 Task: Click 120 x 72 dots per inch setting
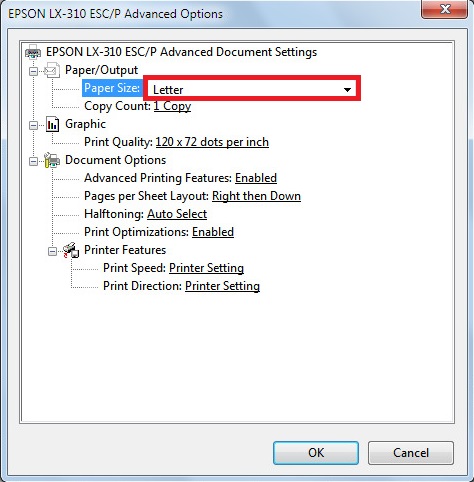pos(212,142)
